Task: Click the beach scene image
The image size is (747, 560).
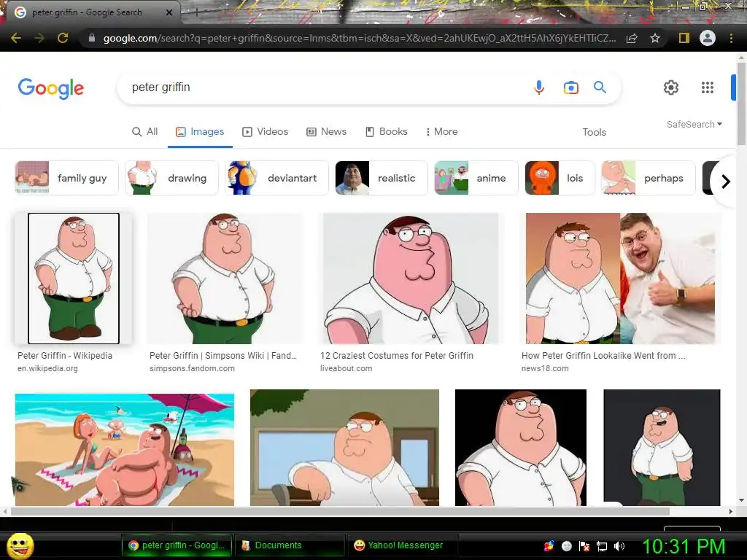Action: coord(125,449)
